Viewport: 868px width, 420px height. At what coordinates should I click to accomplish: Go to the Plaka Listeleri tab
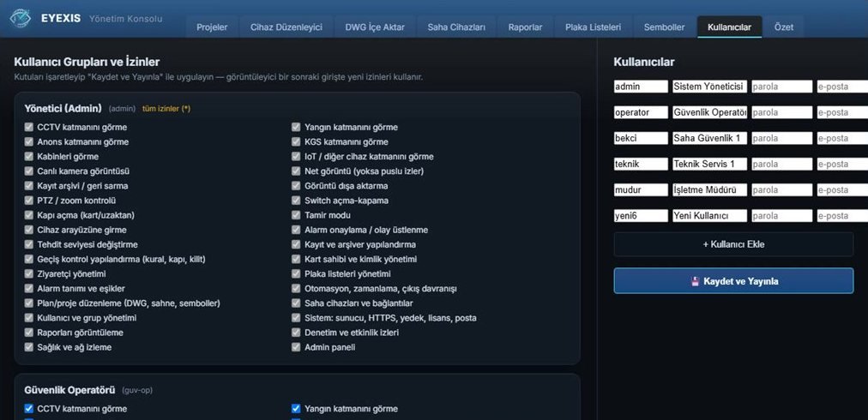click(593, 27)
